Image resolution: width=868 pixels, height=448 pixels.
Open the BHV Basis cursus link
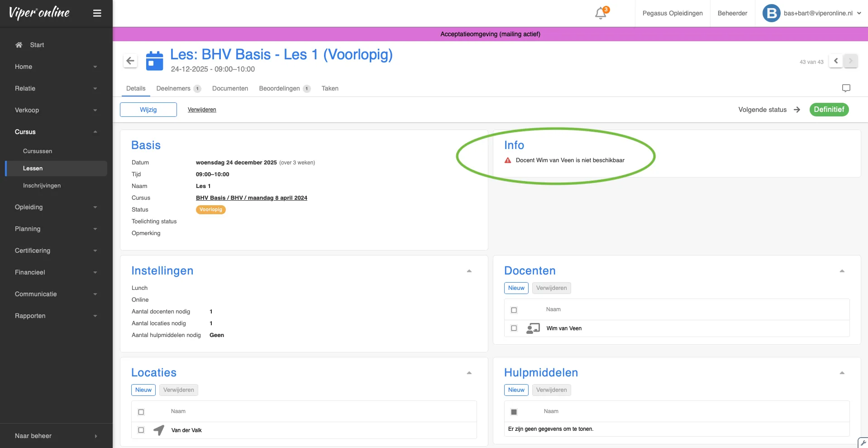pyautogui.click(x=251, y=198)
